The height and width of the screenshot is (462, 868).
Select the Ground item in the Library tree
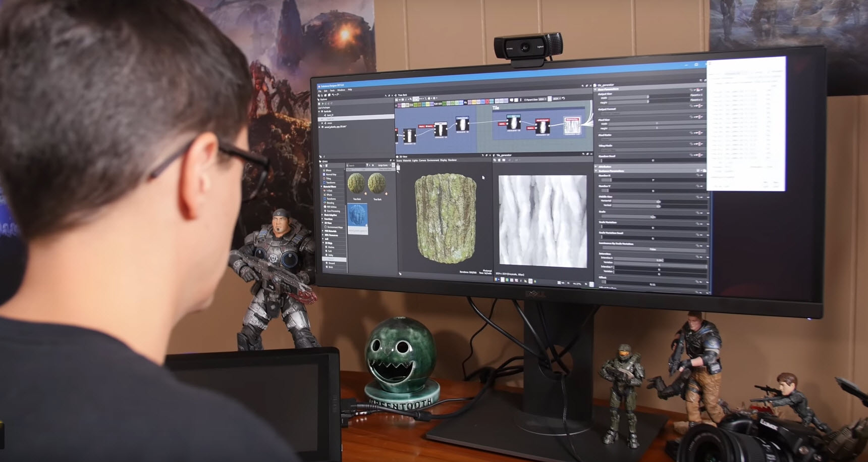tap(332, 264)
